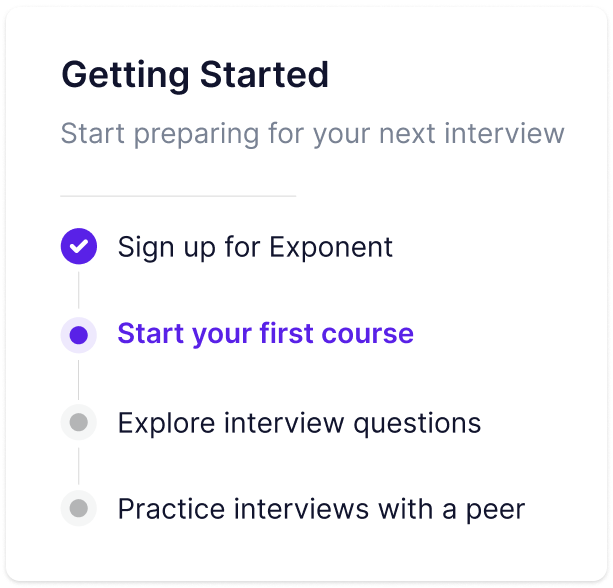Open the Start your first course link
613x588 pixels.
tap(265, 333)
